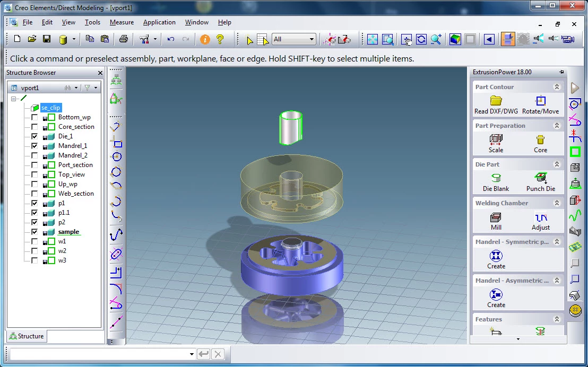Click the yellow Help question icon
Viewport: 588px width, 367px height.
[x=220, y=39]
